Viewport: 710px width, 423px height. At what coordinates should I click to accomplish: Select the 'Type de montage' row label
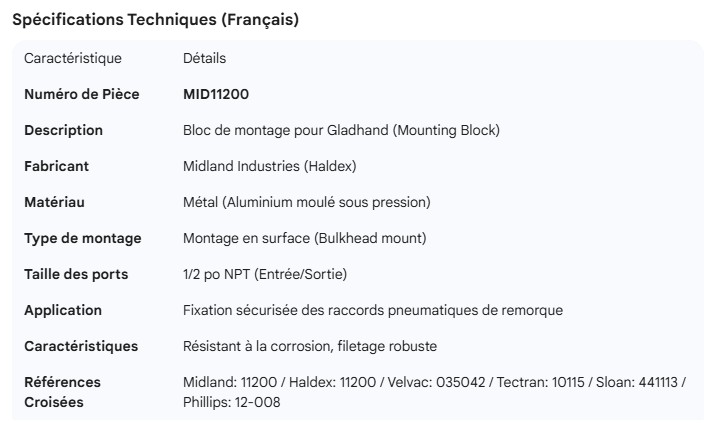[x=82, y=238]
